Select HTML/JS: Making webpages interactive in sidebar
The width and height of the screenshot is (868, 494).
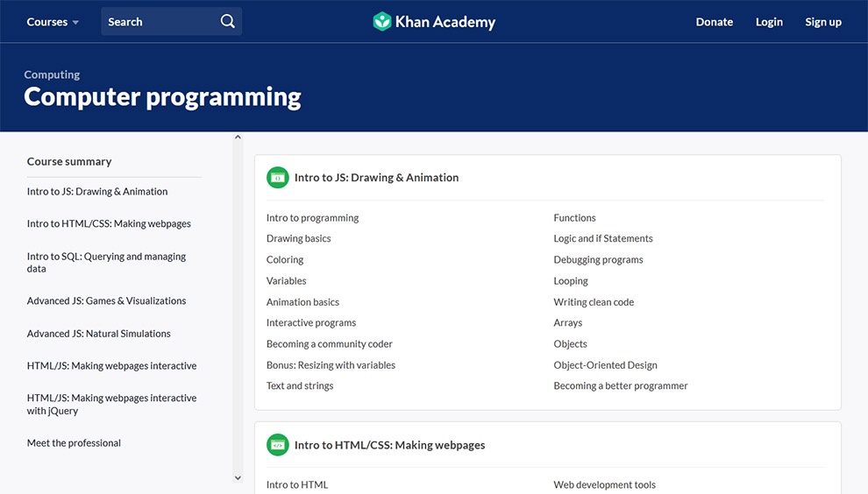112,365
